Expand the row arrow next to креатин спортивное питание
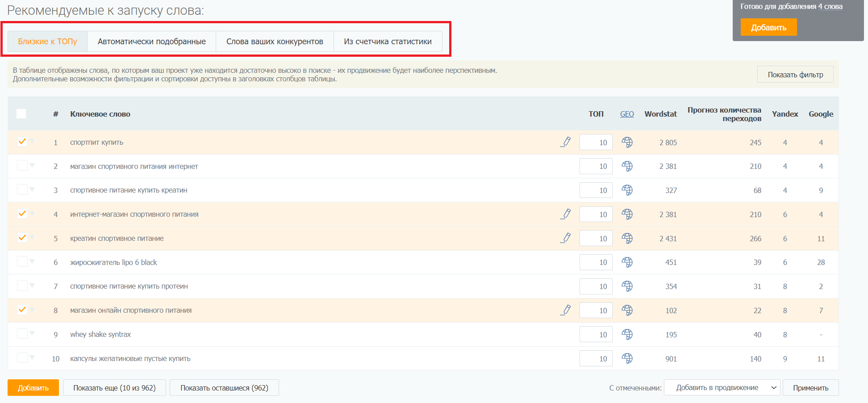 coord(32,237)
